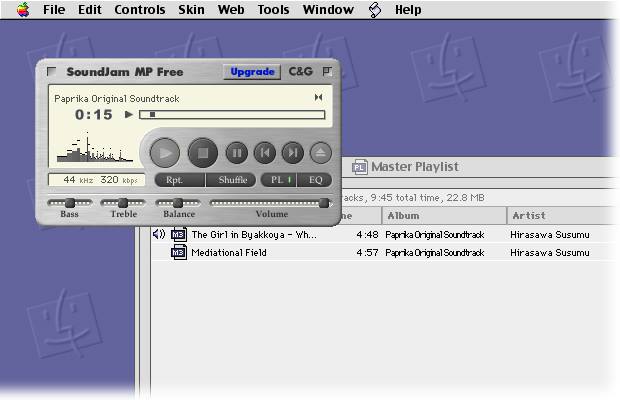Click MP3 icon for Mediational Field
This screenshot has height=400, width=620.
179,252
